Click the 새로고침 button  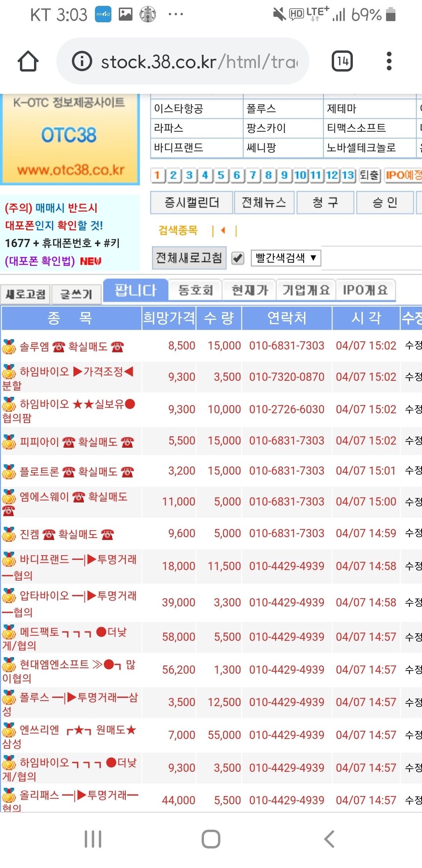click(x=25, y=294)
